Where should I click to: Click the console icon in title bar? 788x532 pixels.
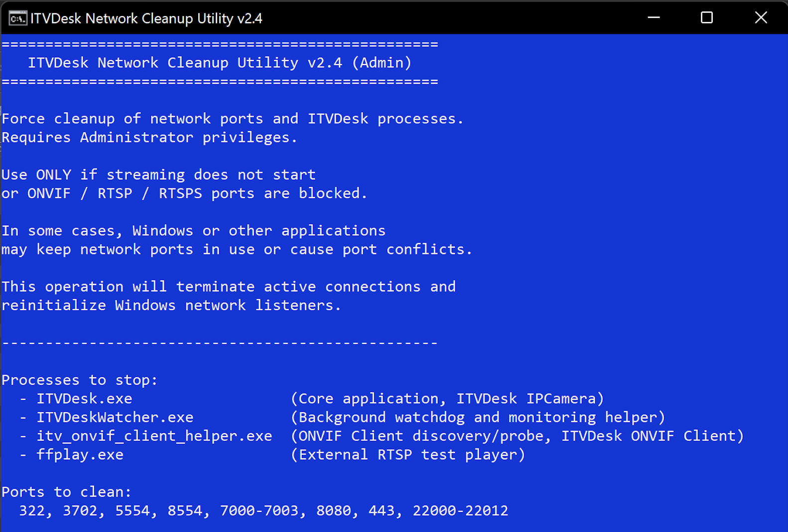click(17, 18)
